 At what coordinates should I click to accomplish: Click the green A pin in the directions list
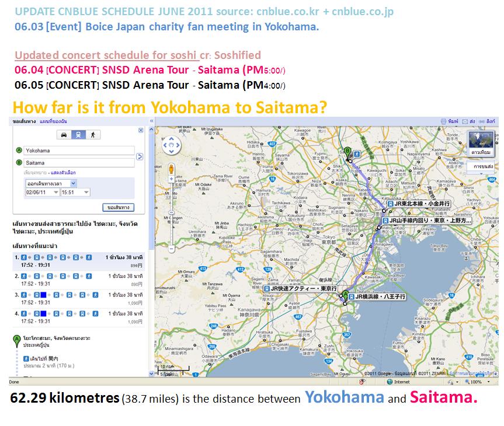(x=17, y=341)
